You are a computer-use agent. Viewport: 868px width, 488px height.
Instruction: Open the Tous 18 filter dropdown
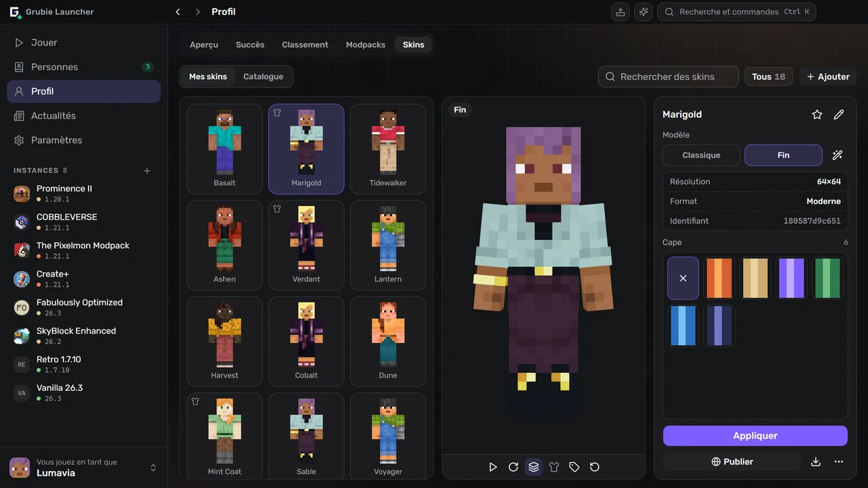click(x=768, y=77)
